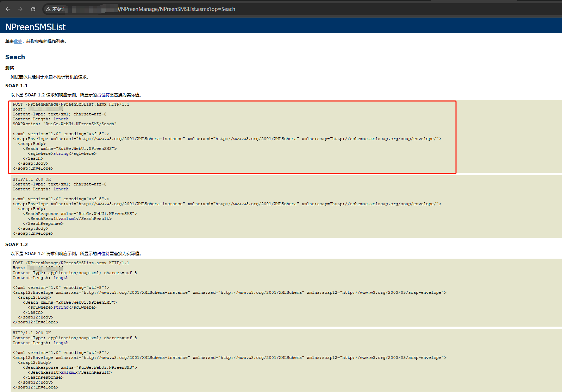
Task: Select the sqlwhere string line in SOAP 1.2 request
Action: [62, 308]
